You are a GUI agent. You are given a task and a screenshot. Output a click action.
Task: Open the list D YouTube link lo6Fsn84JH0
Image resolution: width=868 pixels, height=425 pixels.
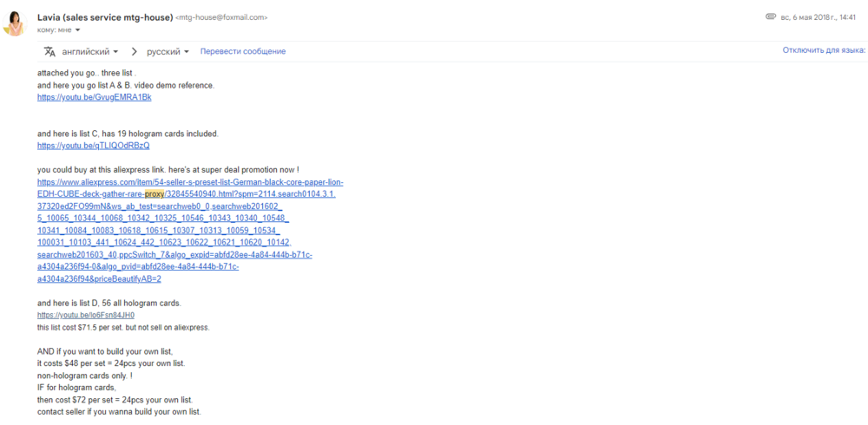pos(85,316)
